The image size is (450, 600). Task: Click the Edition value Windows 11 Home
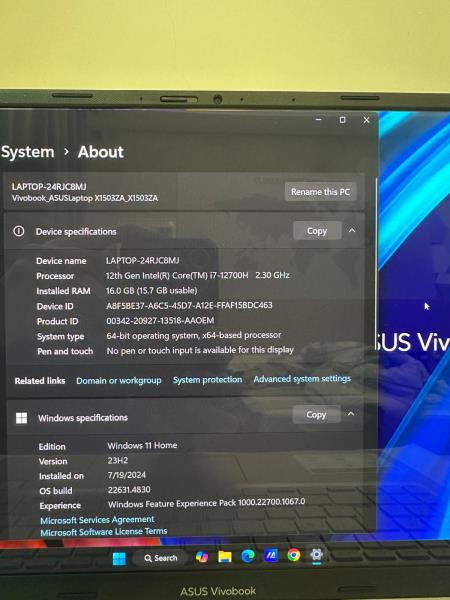click(142, 446)
